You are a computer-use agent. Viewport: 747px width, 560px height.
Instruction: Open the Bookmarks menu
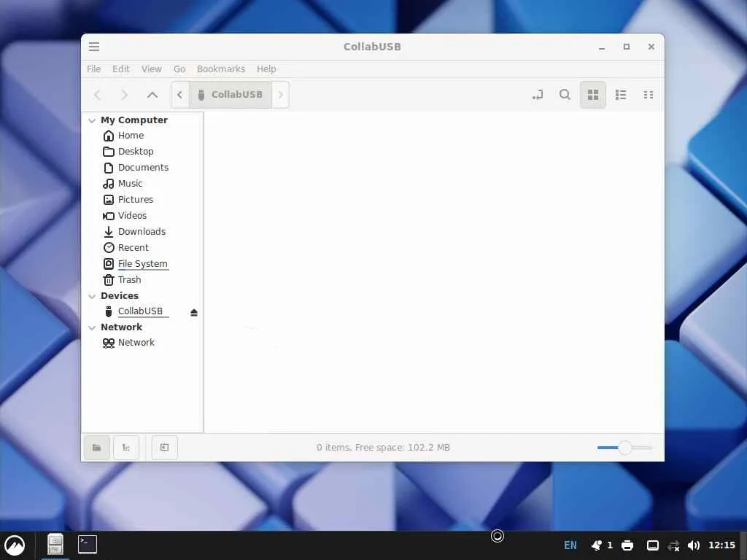pyautogui.click(x=221, y=69)
